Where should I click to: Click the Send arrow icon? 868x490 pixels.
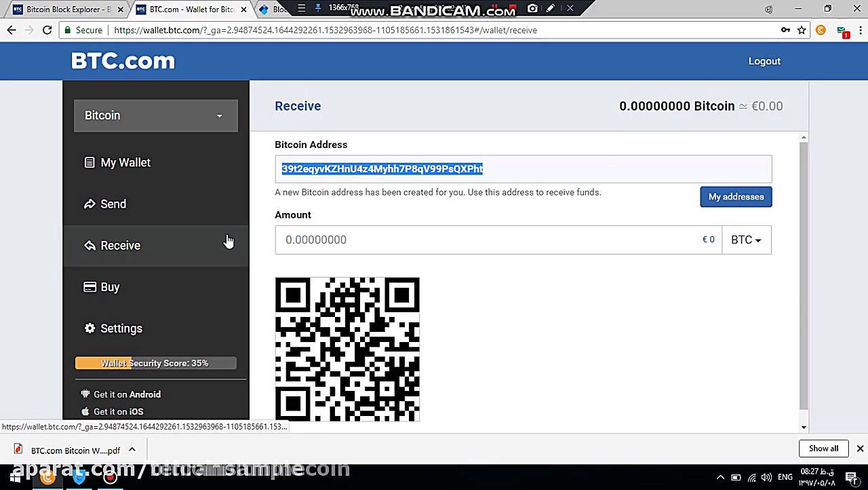pyautogui.click(x=90, y=204)
